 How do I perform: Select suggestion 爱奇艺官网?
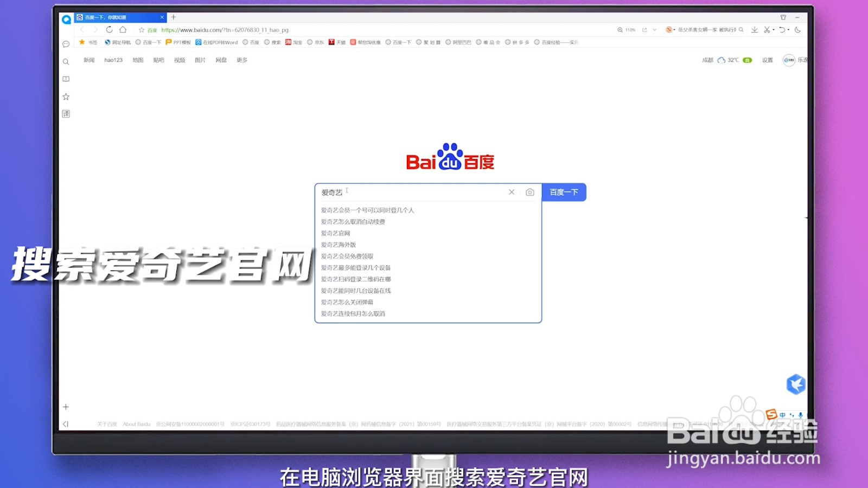coord(335,233)
